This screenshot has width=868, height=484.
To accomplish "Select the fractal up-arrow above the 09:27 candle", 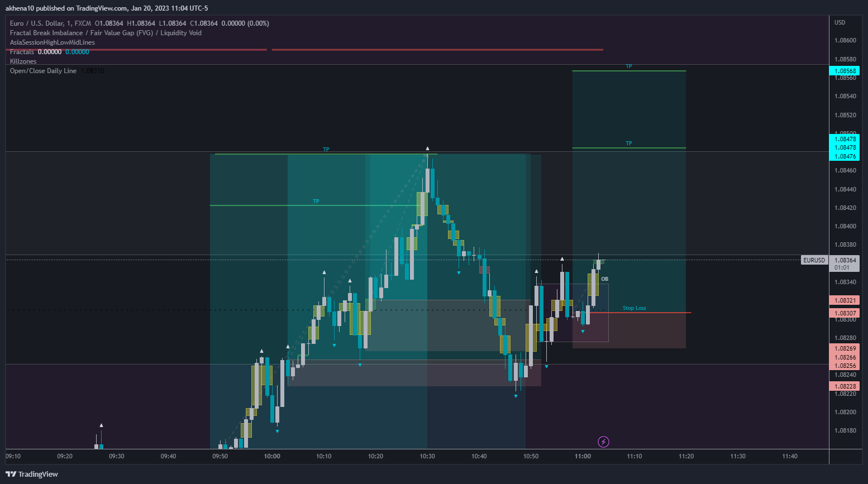I will point(101,425).
